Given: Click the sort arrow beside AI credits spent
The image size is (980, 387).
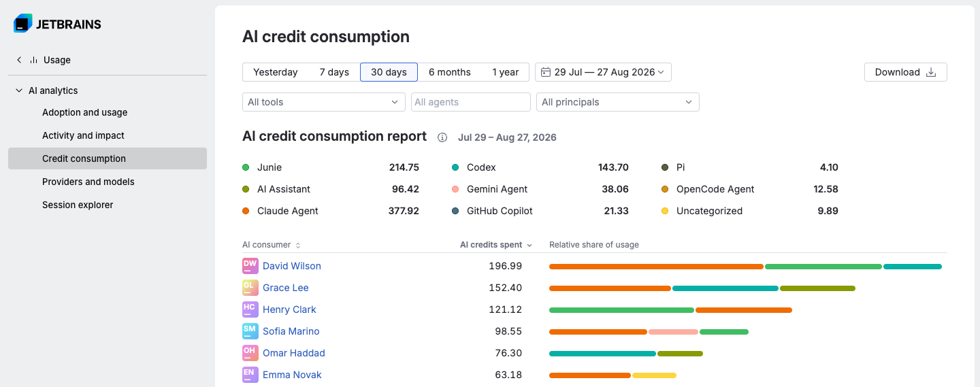Looking at the screenshot, I should click(x=529, y=245).
